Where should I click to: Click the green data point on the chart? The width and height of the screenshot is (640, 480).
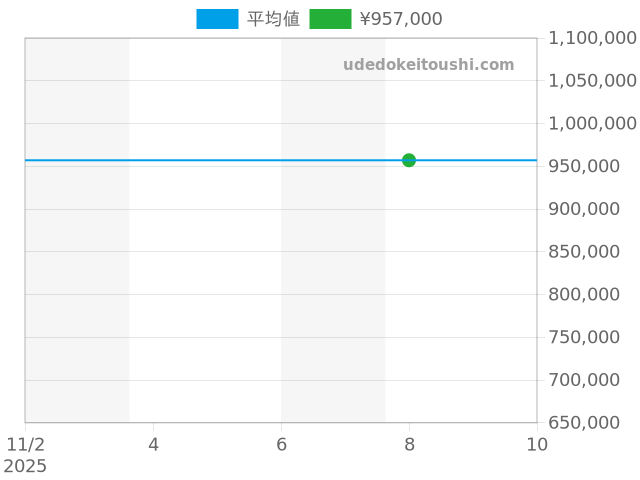(x=409, y=160)
